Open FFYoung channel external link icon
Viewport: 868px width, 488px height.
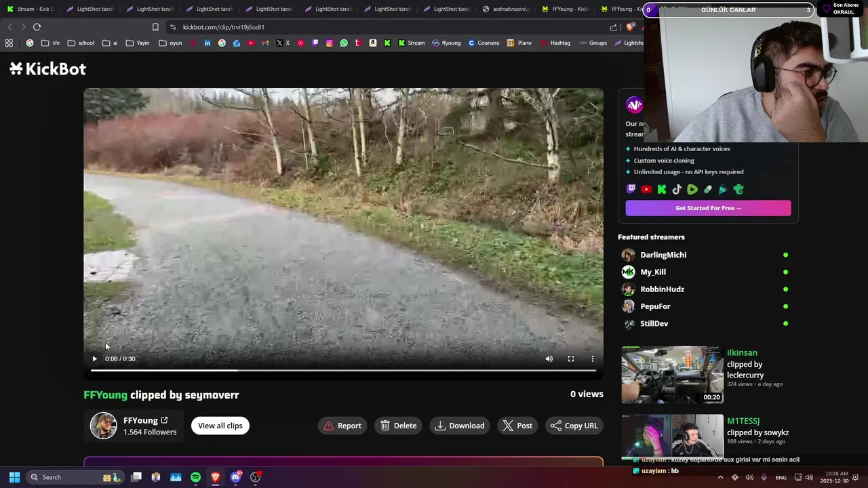point(164,420)
